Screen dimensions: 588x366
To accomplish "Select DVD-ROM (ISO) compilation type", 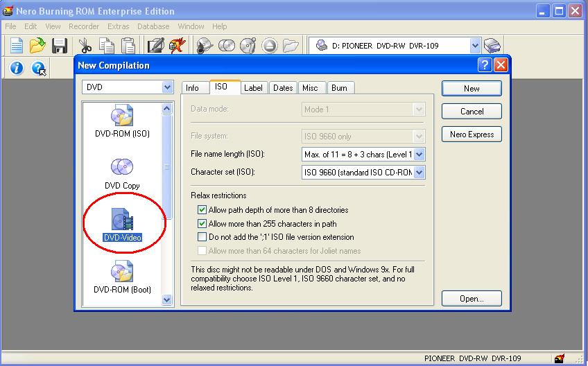I will [x=122, y=121].
